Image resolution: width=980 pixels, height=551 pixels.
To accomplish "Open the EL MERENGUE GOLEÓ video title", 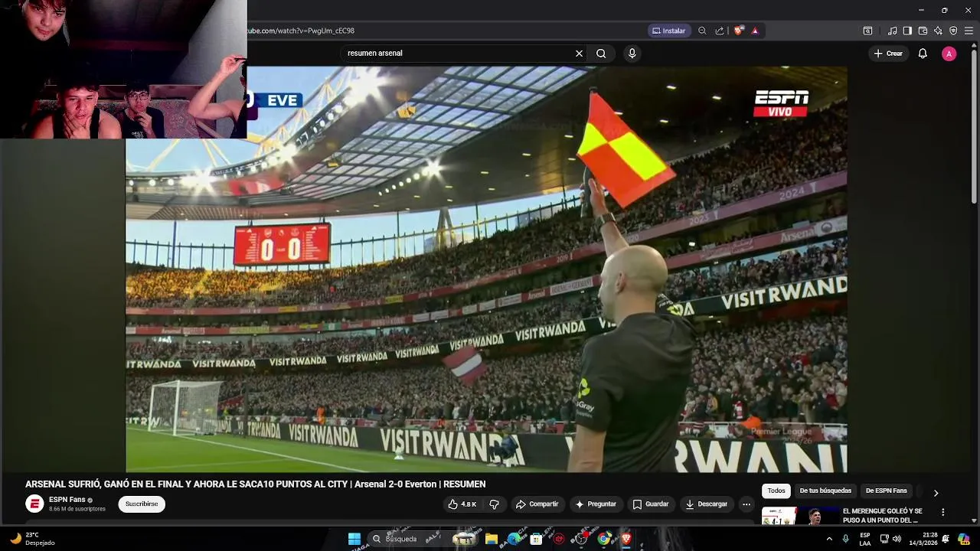I will pos(883,516).
